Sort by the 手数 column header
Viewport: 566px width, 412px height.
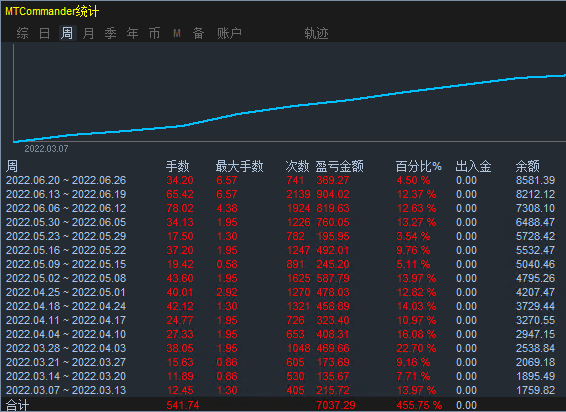pos(178,166)
